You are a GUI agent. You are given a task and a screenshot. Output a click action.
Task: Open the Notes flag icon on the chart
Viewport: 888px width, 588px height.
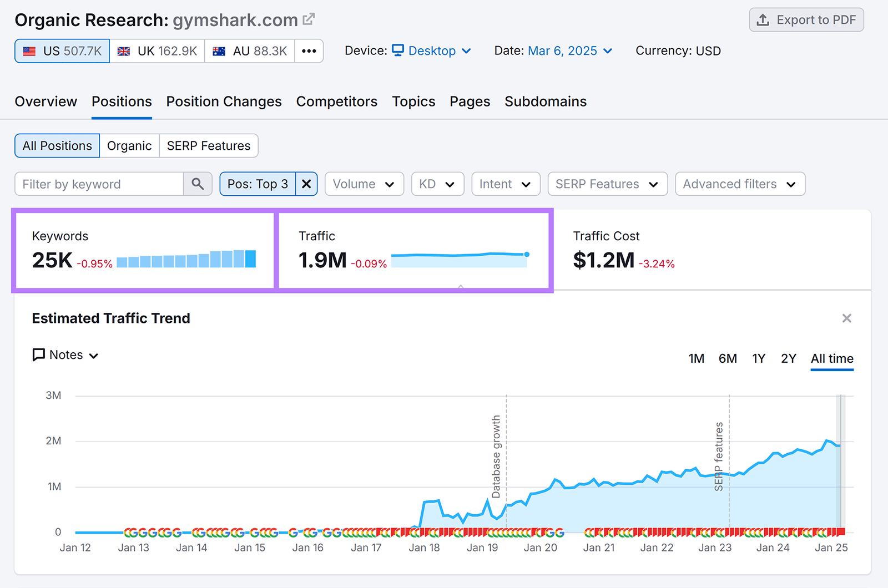38,354
